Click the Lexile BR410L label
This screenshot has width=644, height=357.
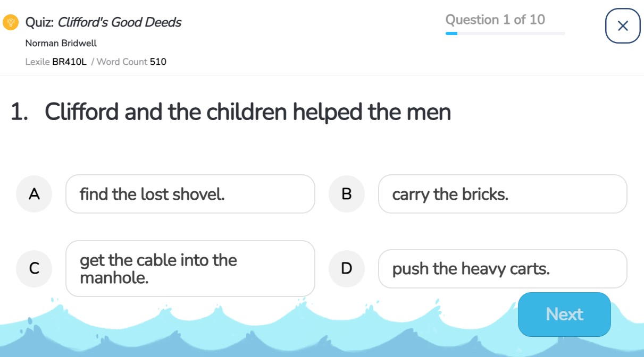(56, 62)
